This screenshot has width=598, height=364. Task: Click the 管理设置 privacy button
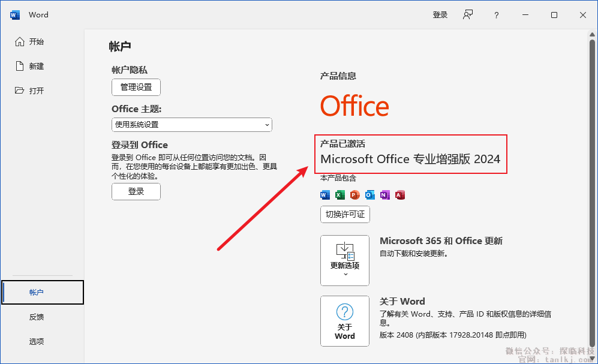pyautogui.click(x=136, y=88)
